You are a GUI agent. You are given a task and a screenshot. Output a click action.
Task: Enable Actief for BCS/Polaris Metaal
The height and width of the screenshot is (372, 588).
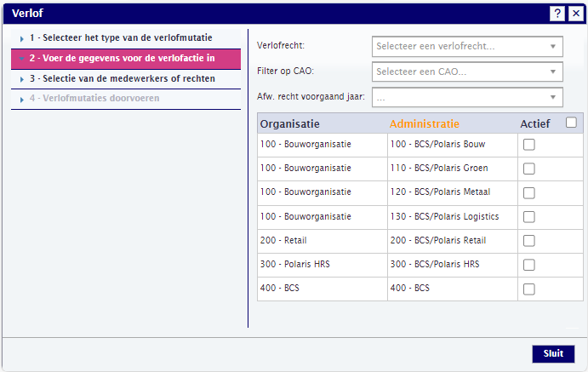pos(528,192)
